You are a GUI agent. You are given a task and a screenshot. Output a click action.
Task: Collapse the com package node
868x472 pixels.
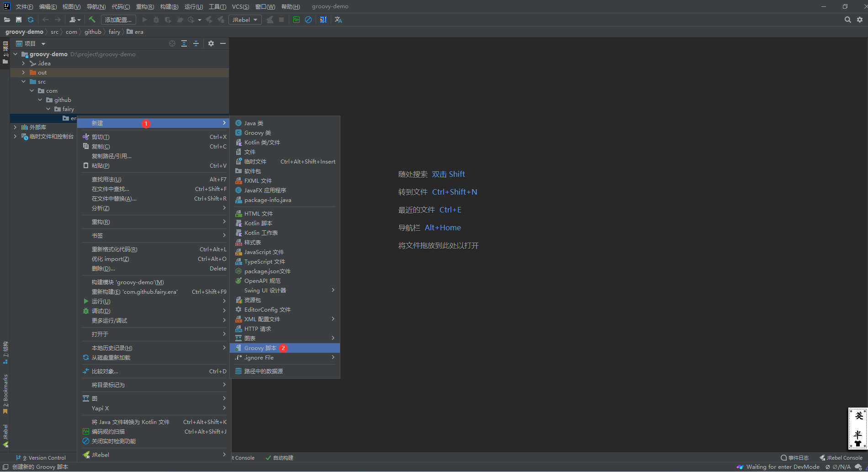point(32,90)
